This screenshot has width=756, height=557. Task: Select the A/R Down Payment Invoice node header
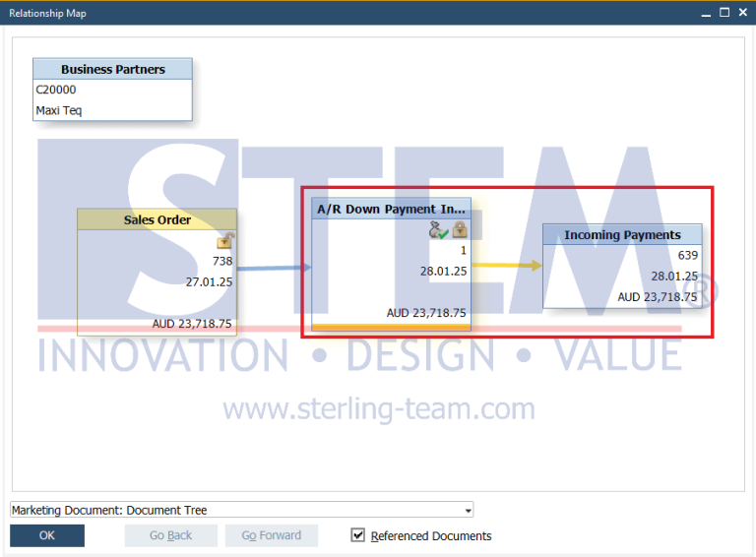[x=391, y=209]
